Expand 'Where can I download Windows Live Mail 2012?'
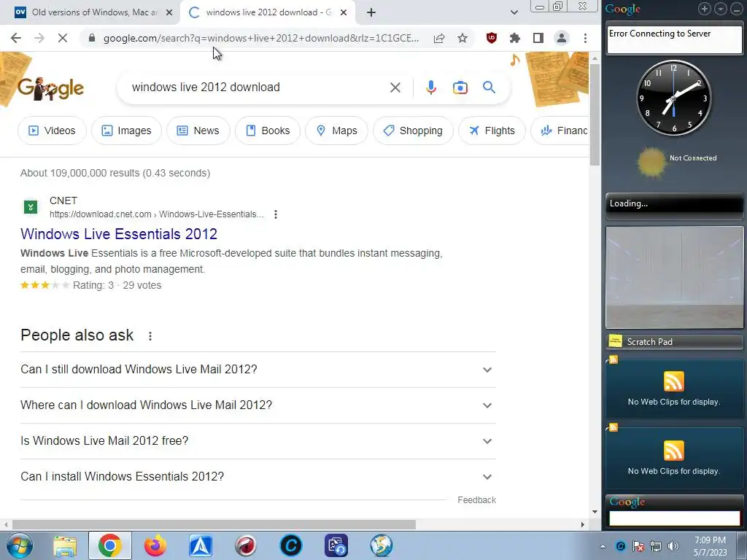 [258, 405]
